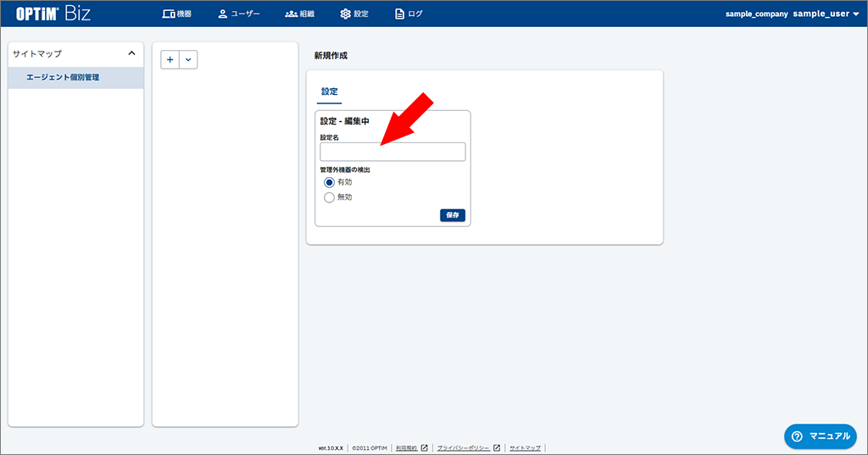Click the sample_company label in header
Screen dimensions: 868x455
[x=756, y=14]
